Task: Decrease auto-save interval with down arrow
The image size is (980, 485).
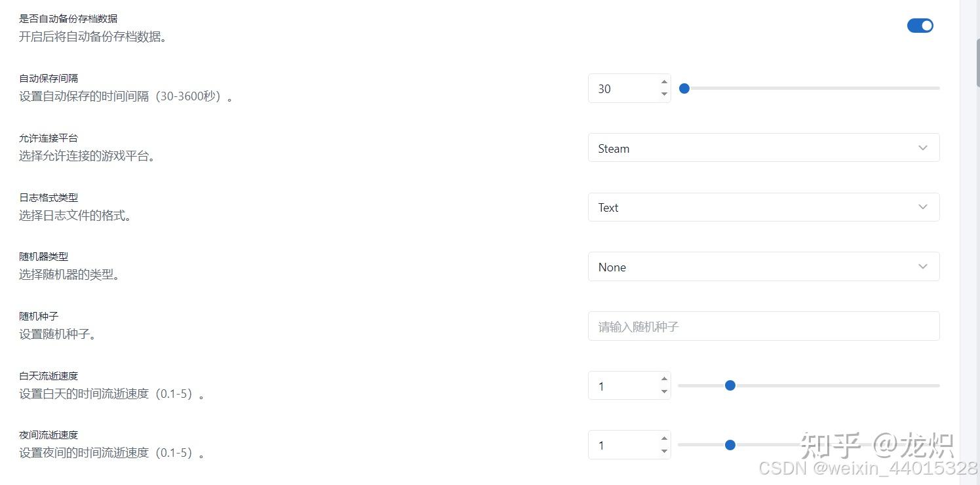Action: 664,94
